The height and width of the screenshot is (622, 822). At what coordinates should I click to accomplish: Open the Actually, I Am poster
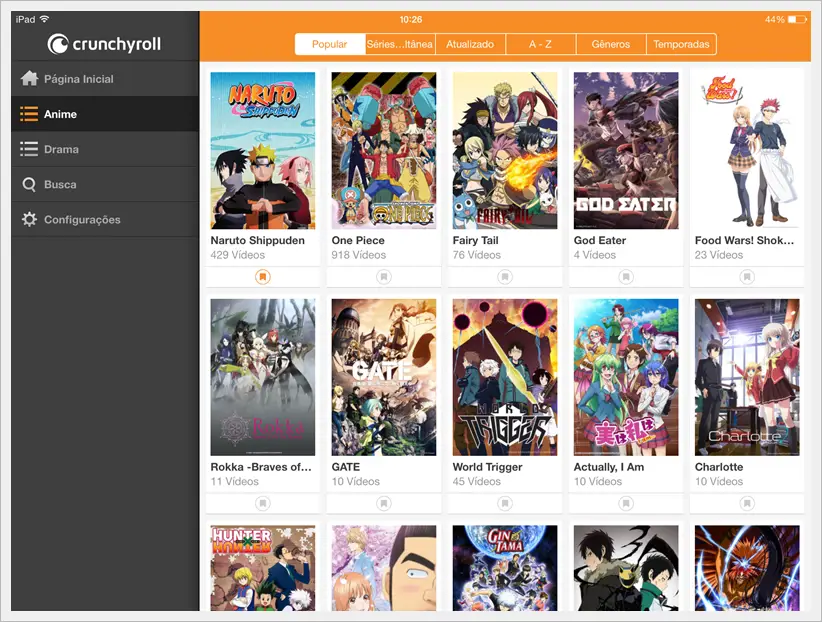click(626, 377)
